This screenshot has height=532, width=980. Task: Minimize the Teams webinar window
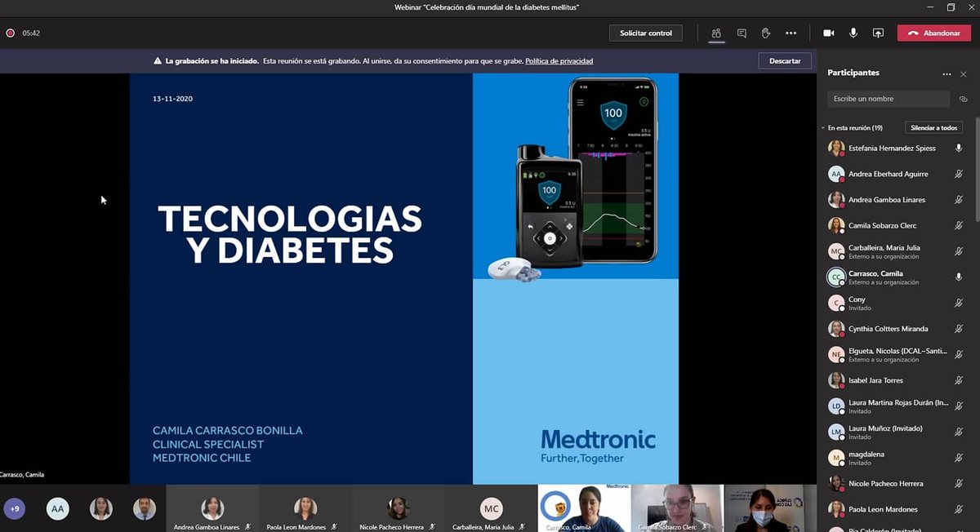pyautogui.click(x=932, y=7)
